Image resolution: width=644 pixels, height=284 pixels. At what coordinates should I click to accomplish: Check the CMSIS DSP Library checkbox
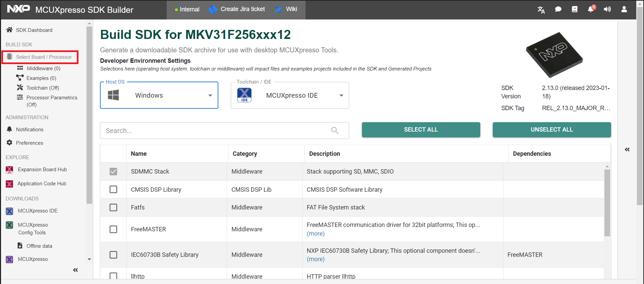[x=113, y=189]
